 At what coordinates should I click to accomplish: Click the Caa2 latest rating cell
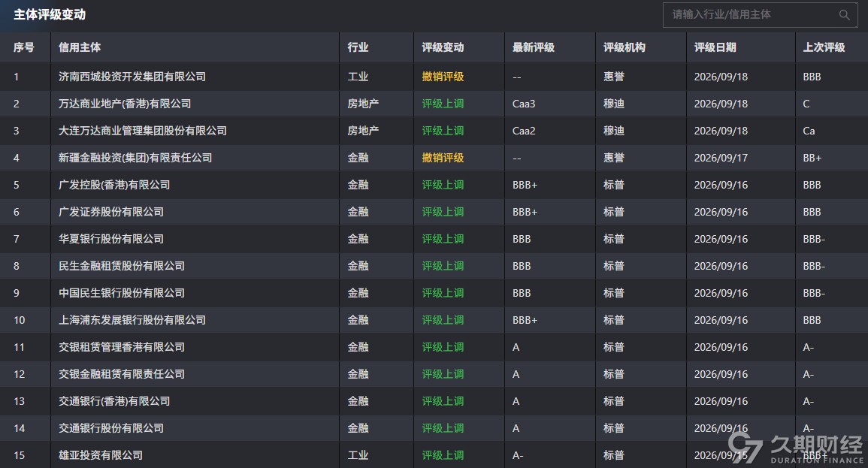tap(524, 131)
